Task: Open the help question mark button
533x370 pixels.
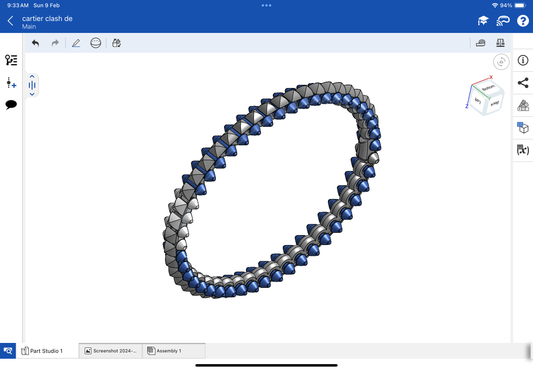Action: (x=523, y=21)
